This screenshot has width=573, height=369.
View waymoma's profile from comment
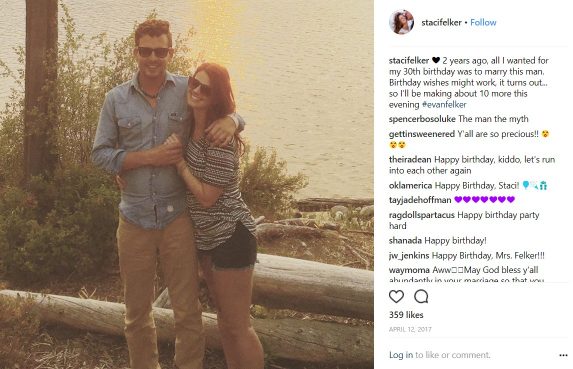pos(409,270)
